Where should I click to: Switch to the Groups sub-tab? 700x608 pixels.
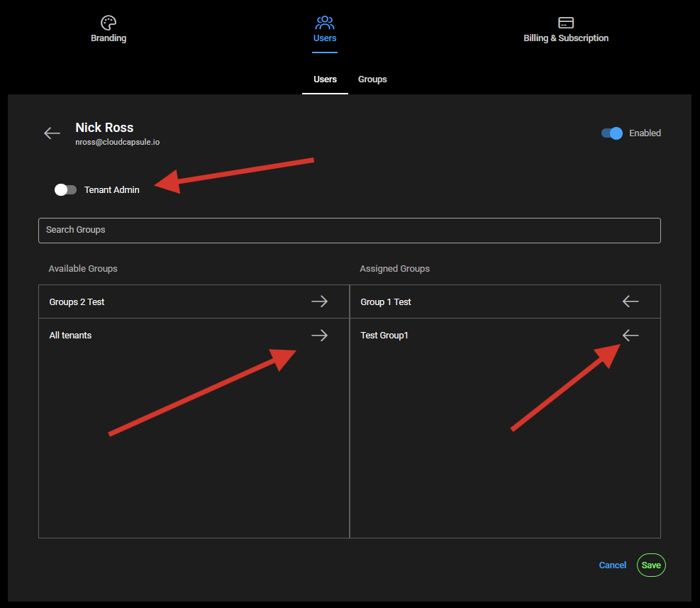[372, 79]
